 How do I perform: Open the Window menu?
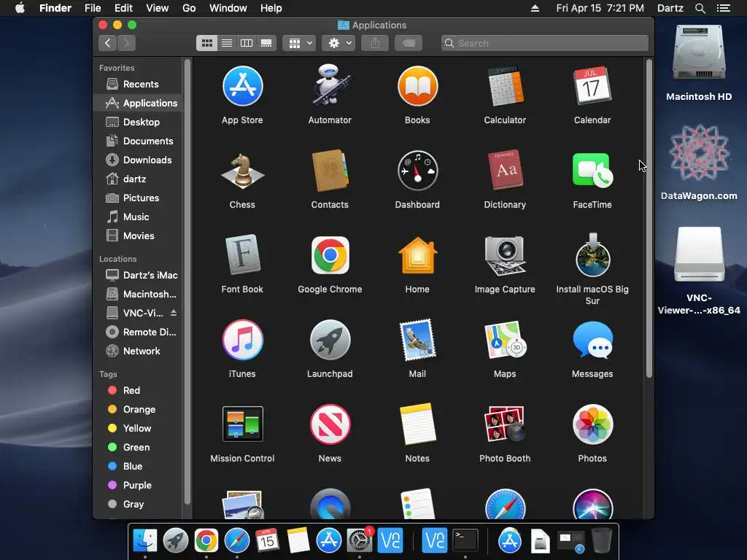pos(228,8)
